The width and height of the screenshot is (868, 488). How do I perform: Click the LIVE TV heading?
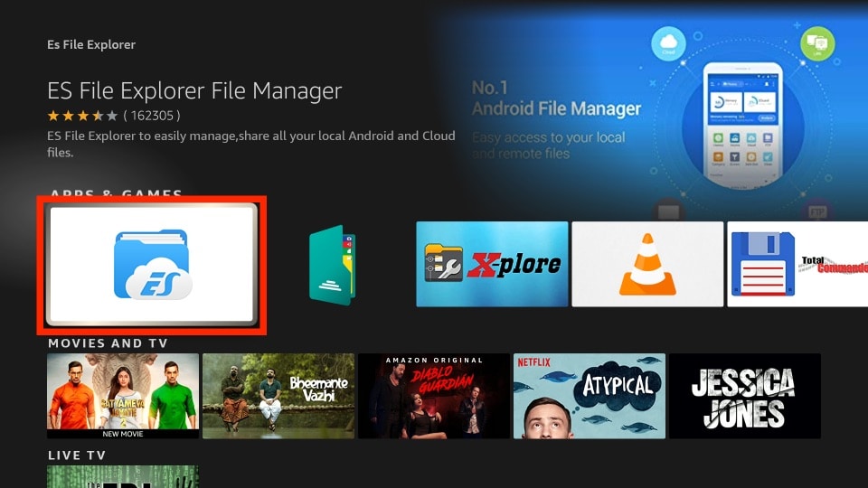[x=77, y=455]
